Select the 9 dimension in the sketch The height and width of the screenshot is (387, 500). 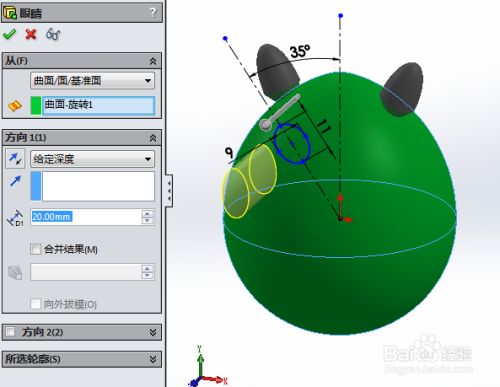(x=229, y=152)
